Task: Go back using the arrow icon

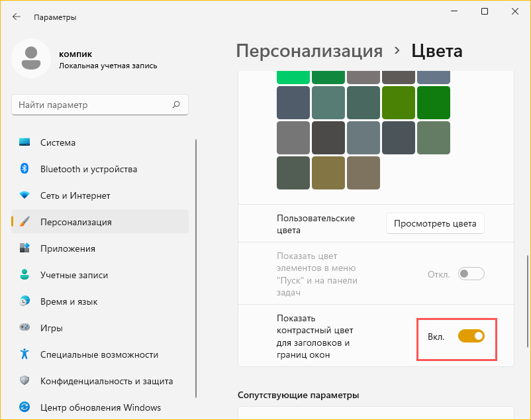Action: (x=17, y=17)
